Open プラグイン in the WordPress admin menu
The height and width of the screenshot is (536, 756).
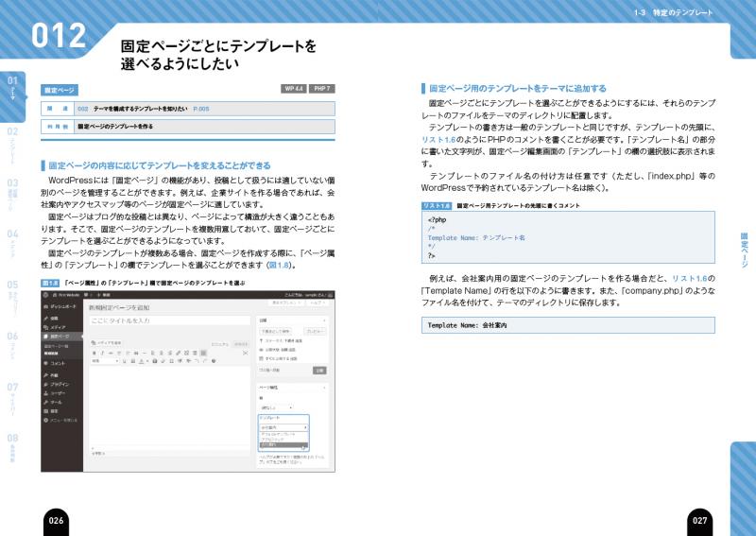[57, 385]
